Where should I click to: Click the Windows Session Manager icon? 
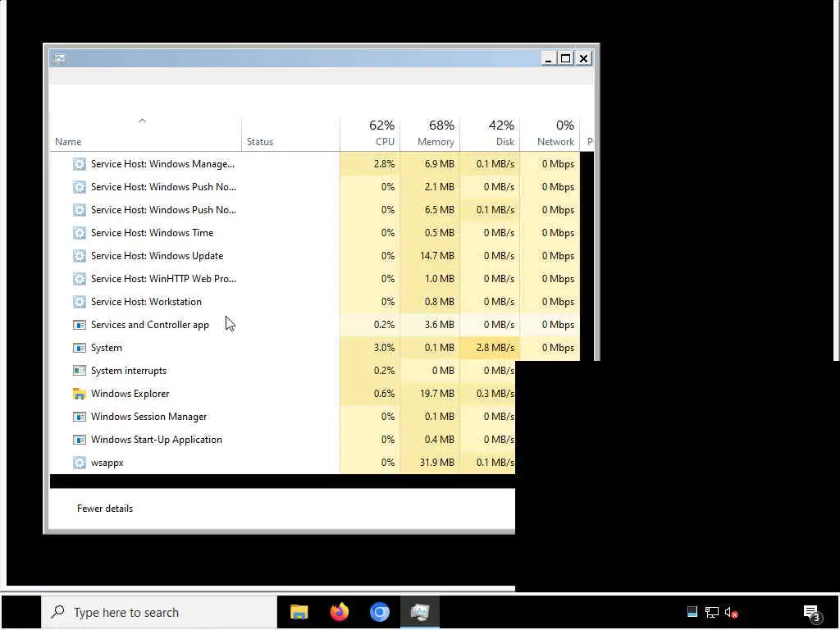coord(80,417)
